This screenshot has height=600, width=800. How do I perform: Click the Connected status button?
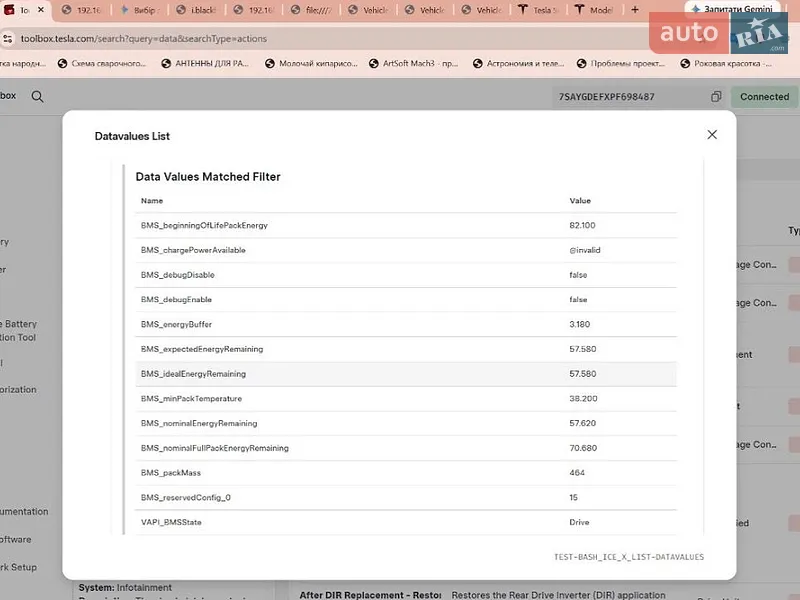click(764, 96)
